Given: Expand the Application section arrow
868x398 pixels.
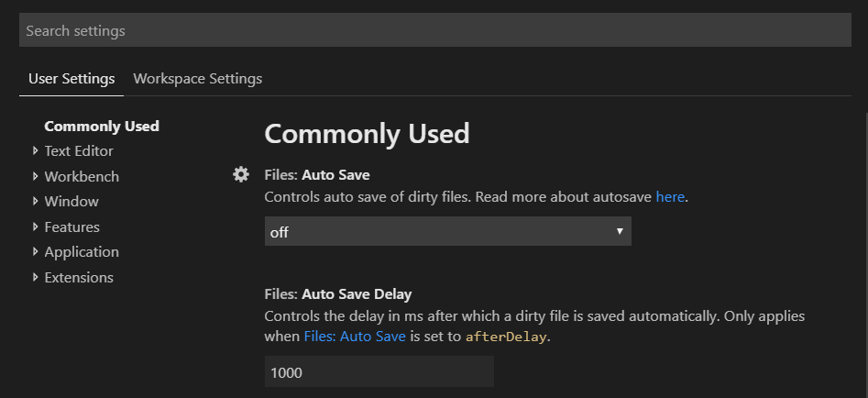Looking at the screenshot, I should coord(36,251).
